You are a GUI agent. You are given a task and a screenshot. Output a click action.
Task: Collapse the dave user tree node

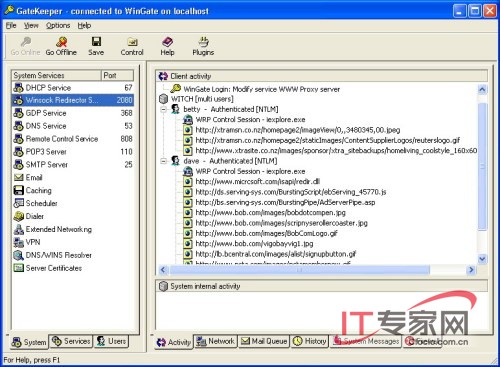coord(163,161)
